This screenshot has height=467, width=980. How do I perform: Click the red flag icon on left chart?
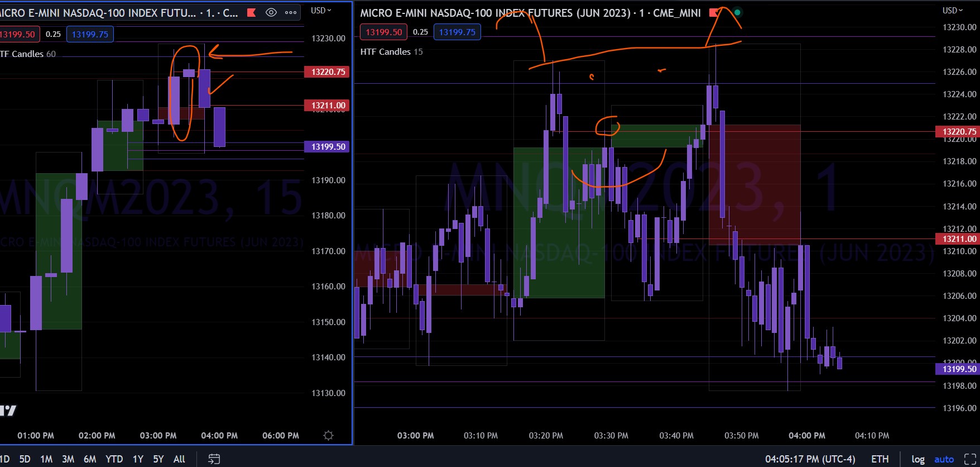[252, 13]
